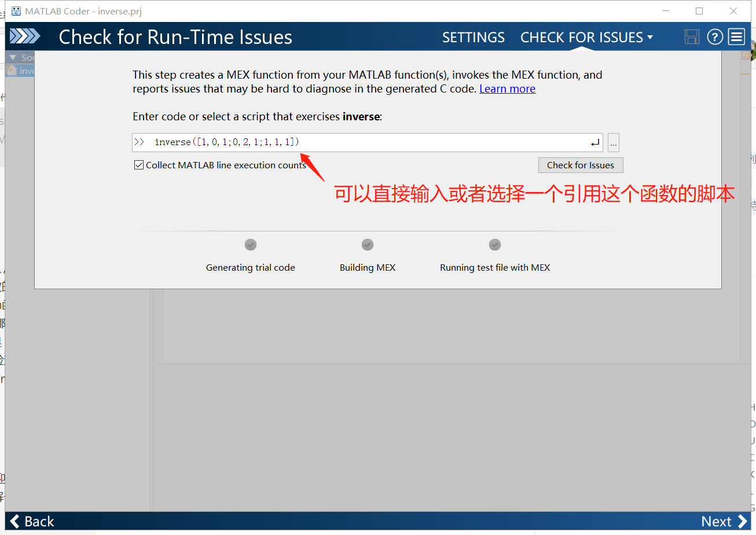Image resolution: width=756 pixels, height=535 pixels.
Task: Toggle Collect MATLAB line execution counts checkbox
Action: click(139, 165)
